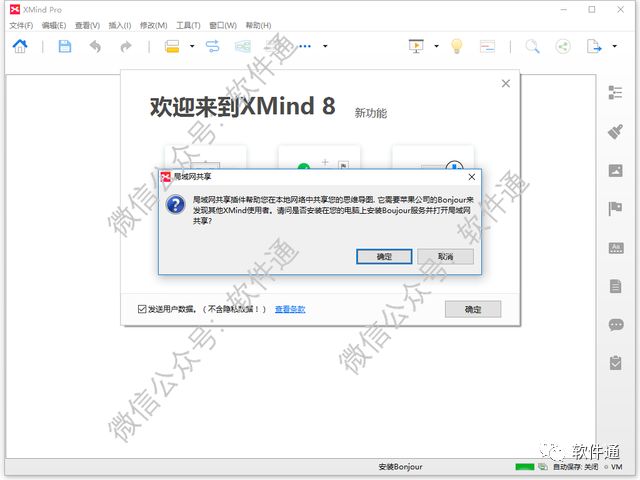This screenshot has width=640, height=480.
Task: Click 取消 in the 局域网共享 dialog
Action: click(x=445, y=257)
